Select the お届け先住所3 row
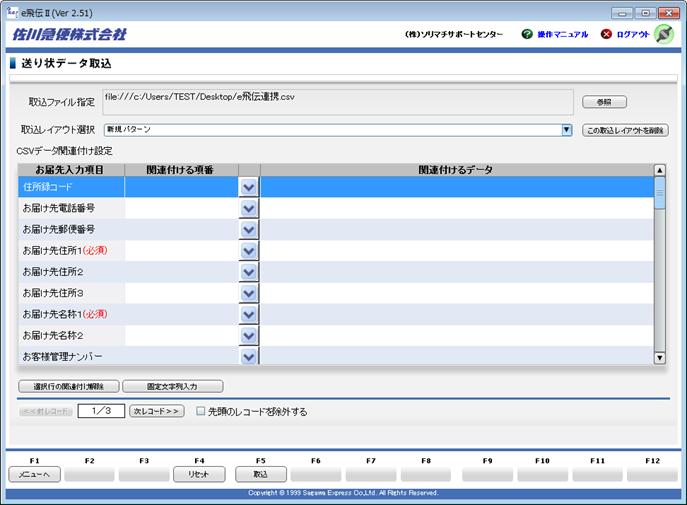Screen dimensions: 687x505 tap(336, 293)
